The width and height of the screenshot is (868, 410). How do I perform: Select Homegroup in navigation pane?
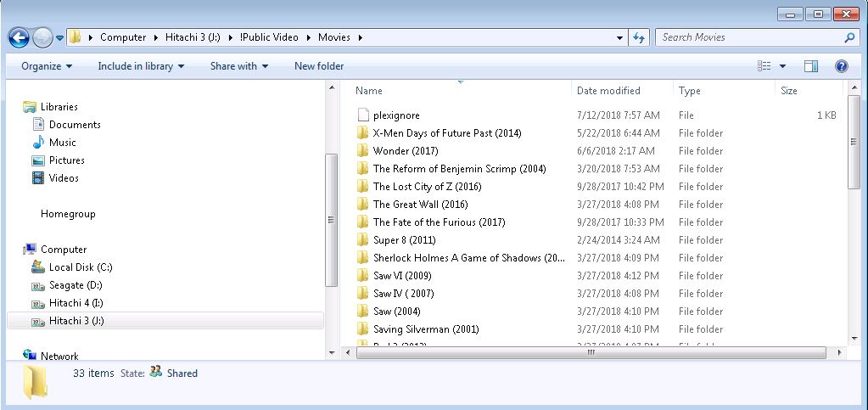(x=68, y=213)
